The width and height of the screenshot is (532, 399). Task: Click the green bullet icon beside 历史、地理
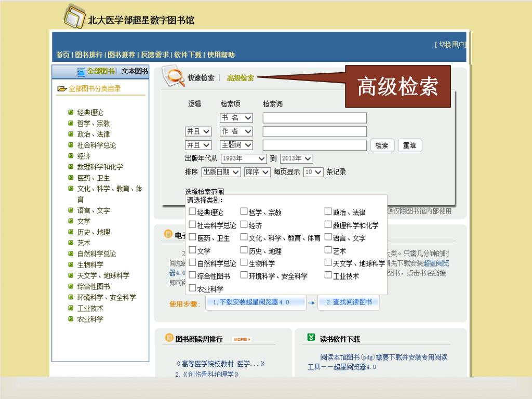(x=71, y=232)
